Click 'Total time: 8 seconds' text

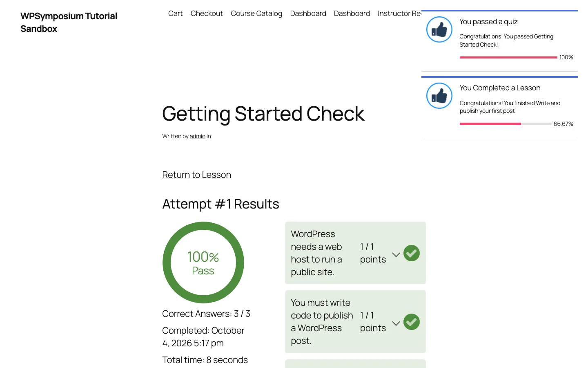pos(205,360)
